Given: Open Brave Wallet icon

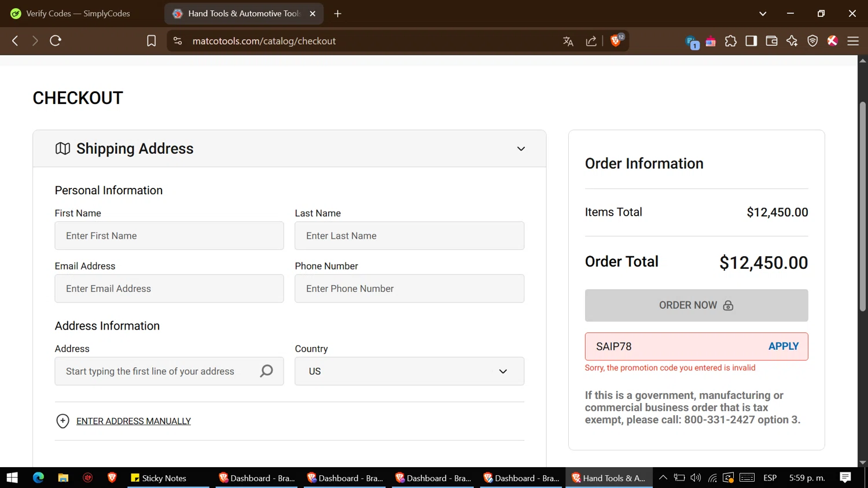Looking at the screenshot, I should [x=771, y=41].
